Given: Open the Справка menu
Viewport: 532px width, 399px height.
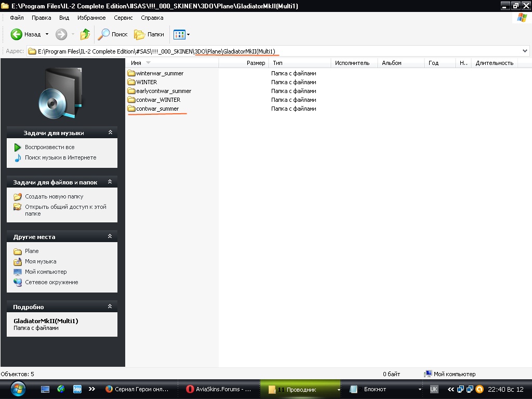Looking at the screenshot, I should click(152, 18).
